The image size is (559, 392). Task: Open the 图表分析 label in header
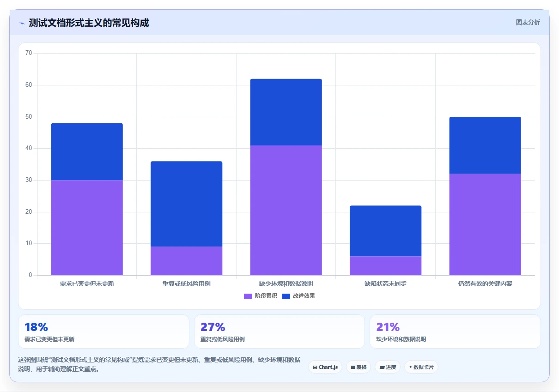pyautogui.click(x=528, y=22)
